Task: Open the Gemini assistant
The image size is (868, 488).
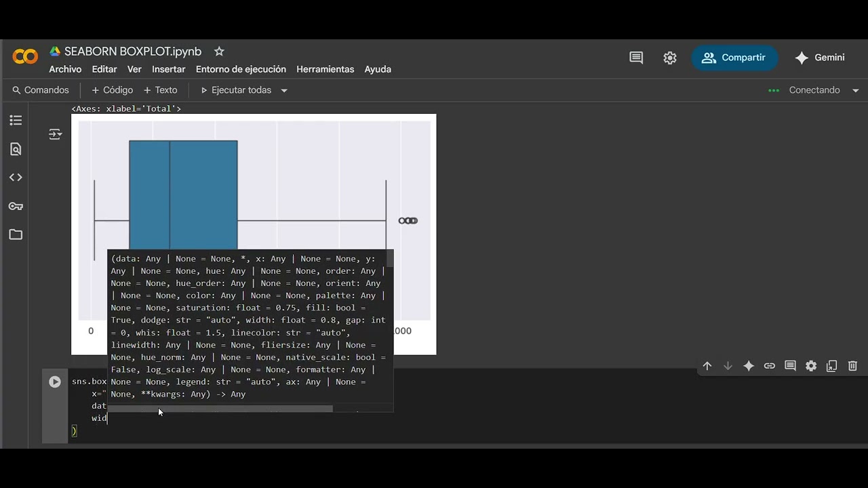Action: point(820,58)
